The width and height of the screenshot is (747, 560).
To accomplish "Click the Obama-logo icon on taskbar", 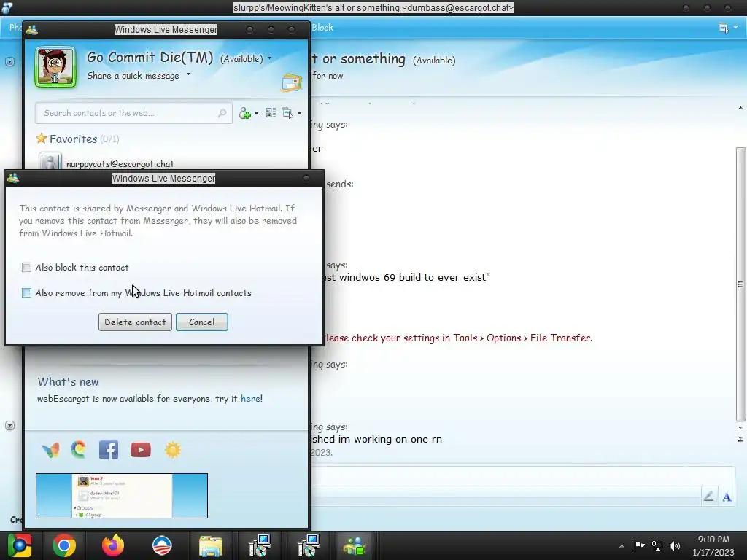I will tap(161, 545).
